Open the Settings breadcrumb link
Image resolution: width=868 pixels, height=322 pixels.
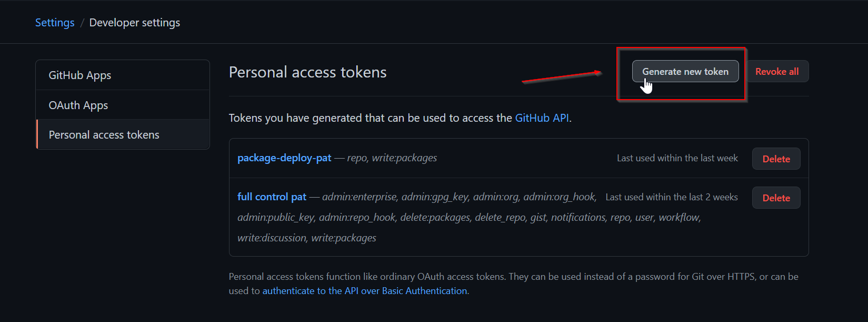pos(55,23)
